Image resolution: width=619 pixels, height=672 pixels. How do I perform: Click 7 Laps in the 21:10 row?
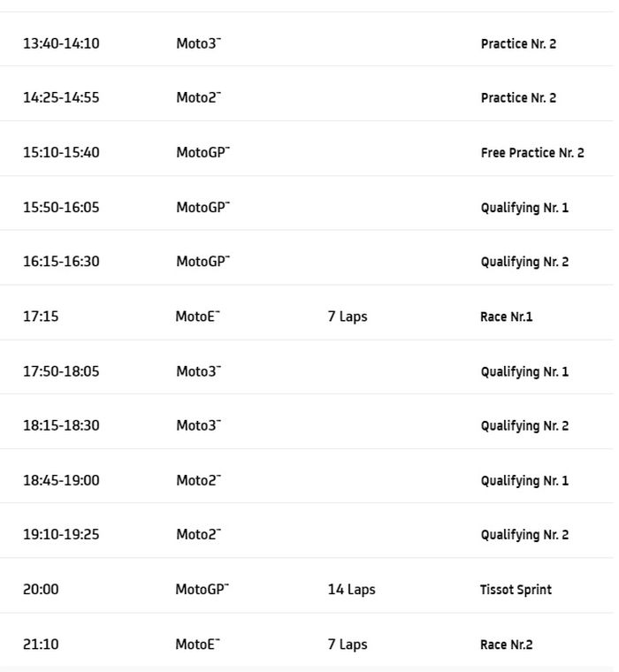[347, 645]
